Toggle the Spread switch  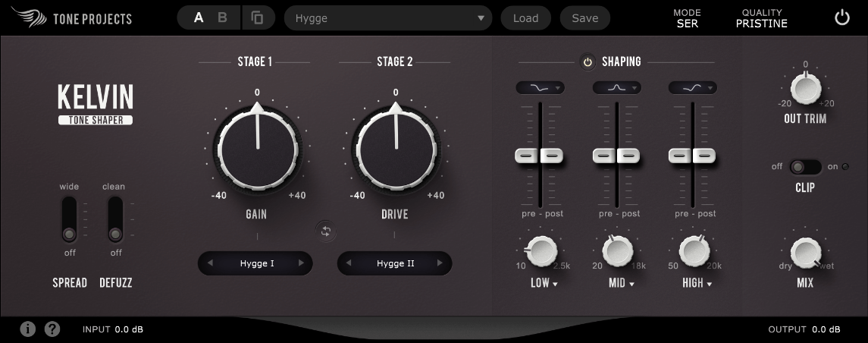69,219
